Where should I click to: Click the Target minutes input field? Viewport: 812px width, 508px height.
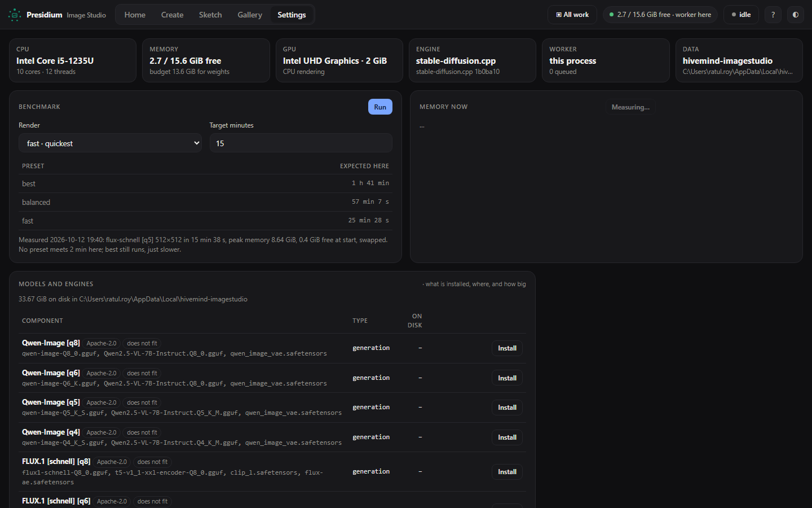(301, 143)
